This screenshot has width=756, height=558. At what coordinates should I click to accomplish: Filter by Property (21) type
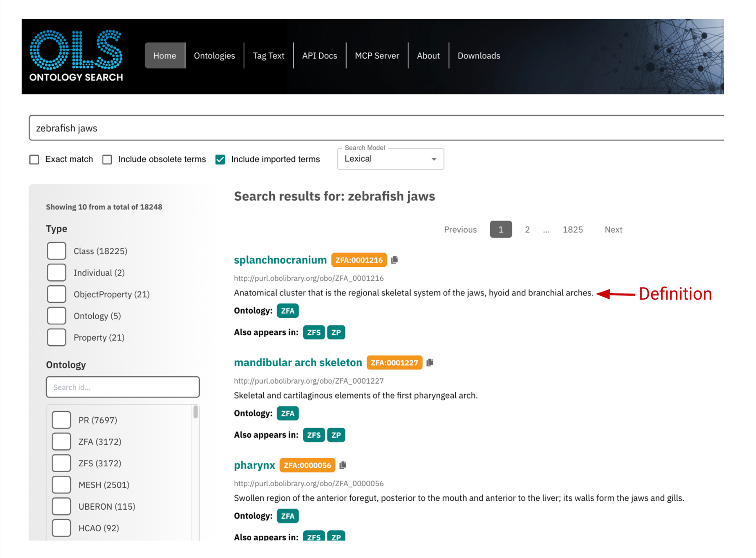[x=57, y=337]
